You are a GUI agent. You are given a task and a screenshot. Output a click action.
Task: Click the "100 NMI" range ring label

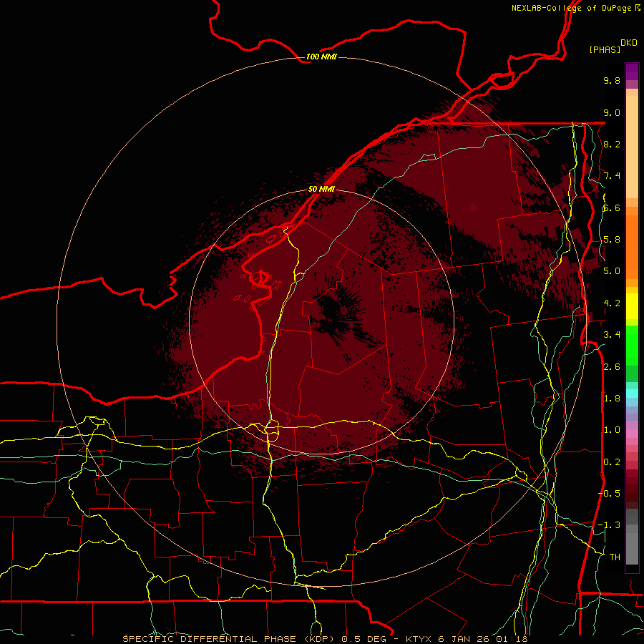click(321, 57)
